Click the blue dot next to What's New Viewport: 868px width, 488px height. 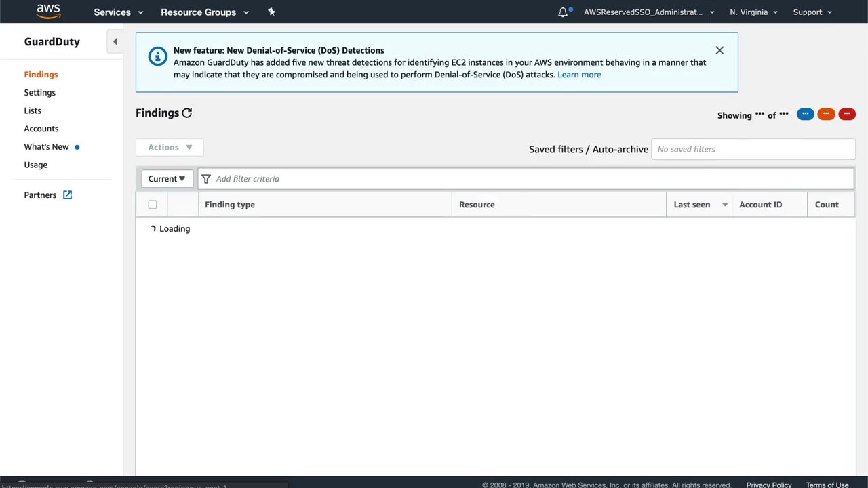77,147
